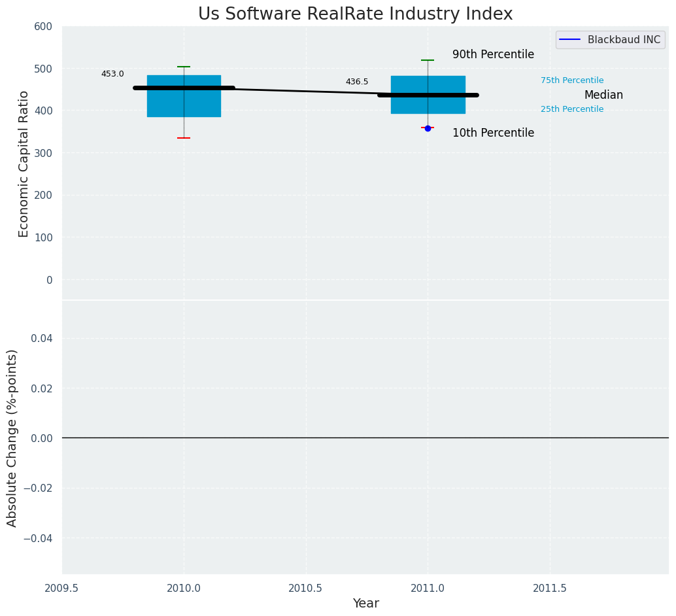The width and height of the screenshot is (676, 616).
Task: Select the blue line sample in the legend
Action: [571, 40]
